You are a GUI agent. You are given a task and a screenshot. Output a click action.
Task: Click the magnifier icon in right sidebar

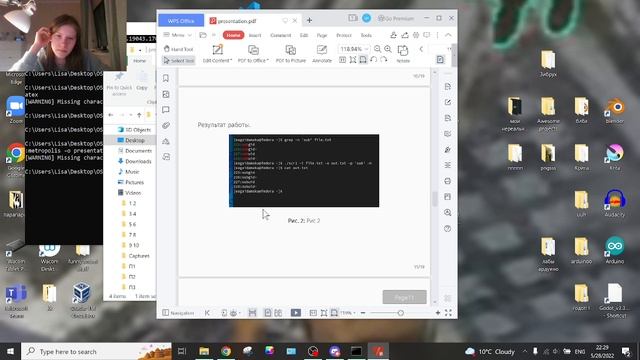click(x=448, y=213)
